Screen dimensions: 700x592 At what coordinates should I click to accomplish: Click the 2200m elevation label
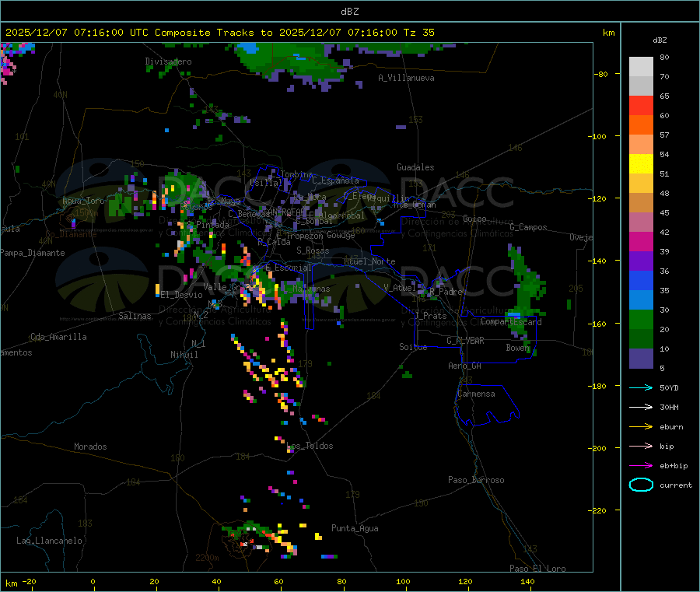point(207,558)
